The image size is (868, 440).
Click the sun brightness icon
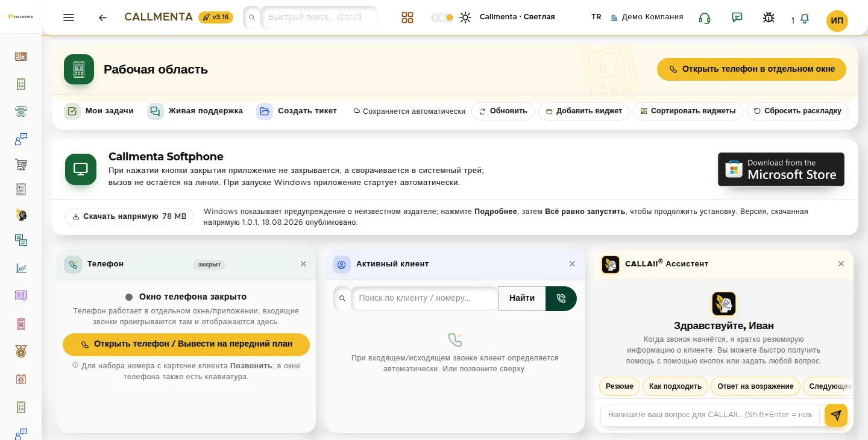pos(465,17)
